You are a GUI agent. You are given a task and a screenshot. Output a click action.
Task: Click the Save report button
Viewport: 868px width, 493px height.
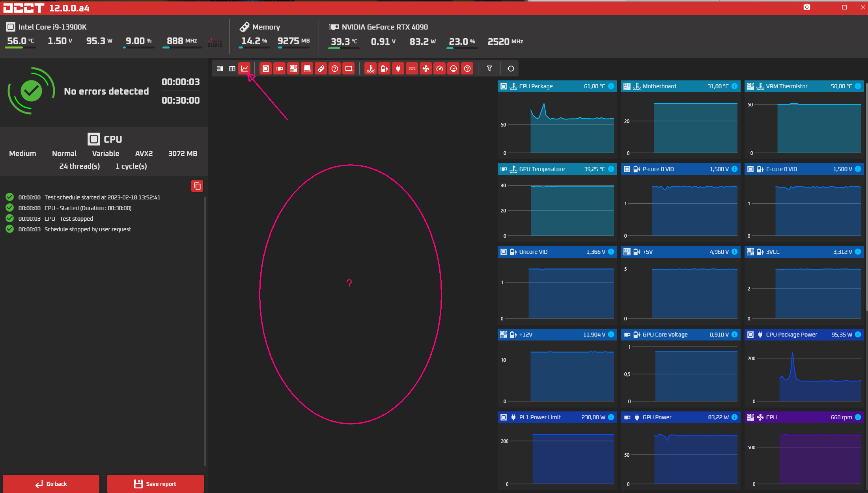coord(155,484)
